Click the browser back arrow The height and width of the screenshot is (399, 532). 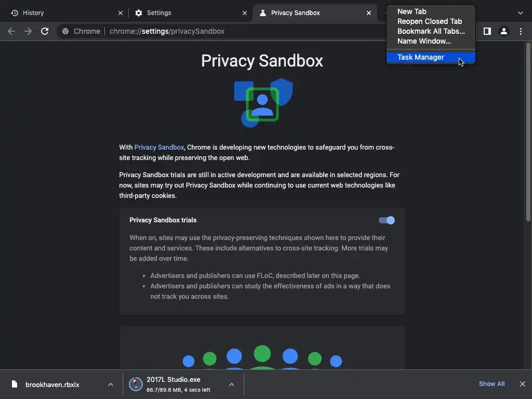click(11, 31)
